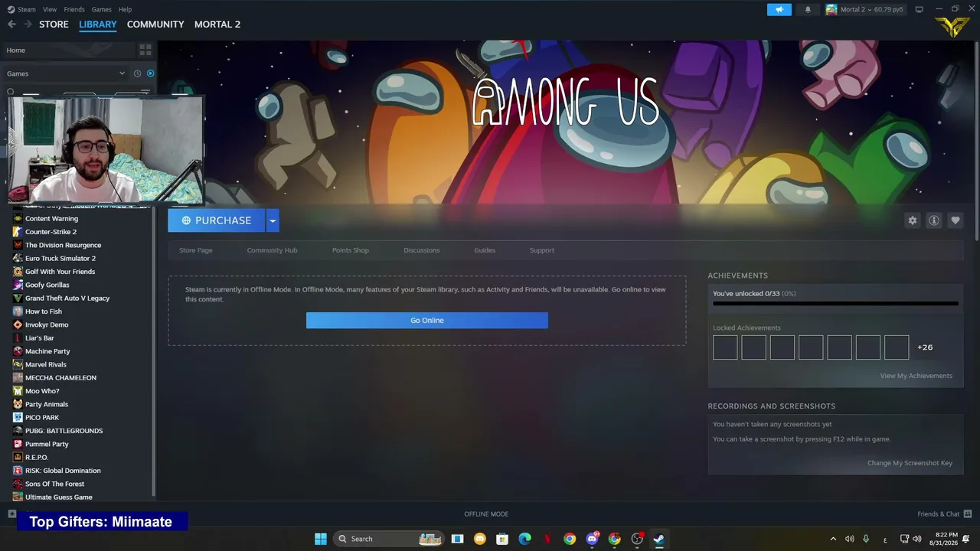This screenshot has height=551, width=980.
Task: Click the Party Animals game icon
Action: point(18,404)
